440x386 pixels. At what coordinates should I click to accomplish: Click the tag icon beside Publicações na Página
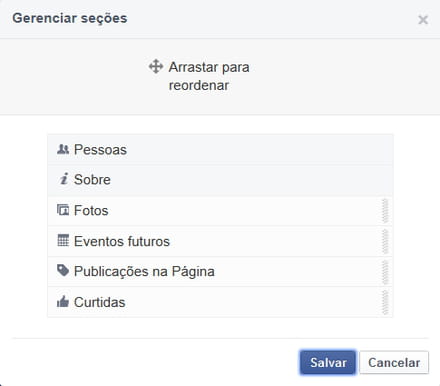(63, 271)
